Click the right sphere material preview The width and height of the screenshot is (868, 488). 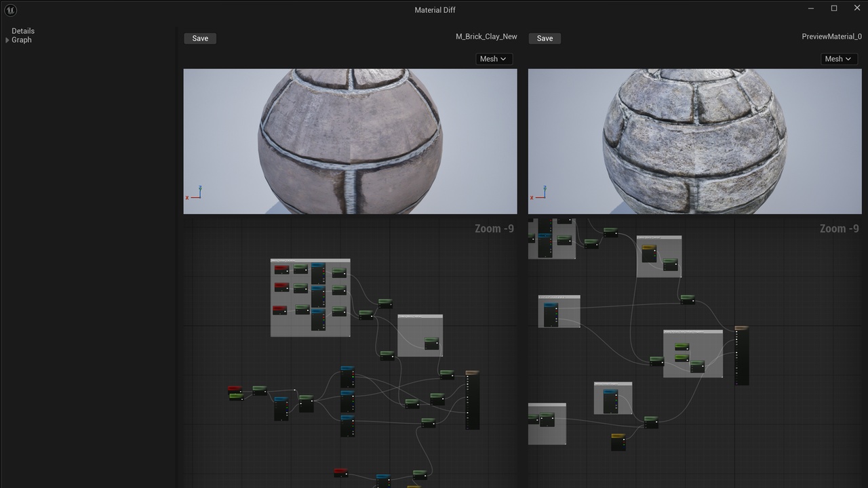click(694, 141)
